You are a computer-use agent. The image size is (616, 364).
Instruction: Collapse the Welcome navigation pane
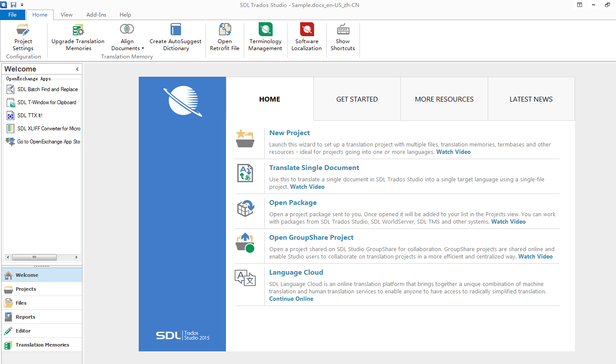pos(77,69)
